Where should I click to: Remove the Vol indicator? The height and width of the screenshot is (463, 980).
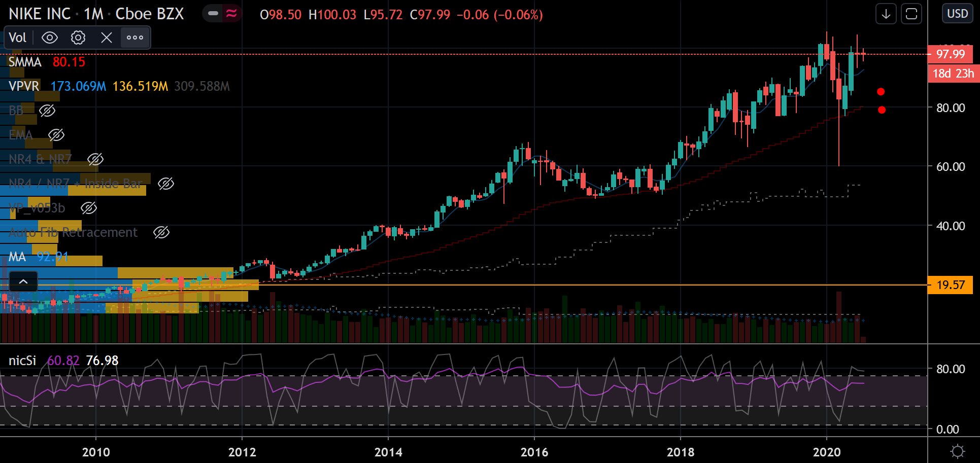pyautogui.click(x=107, y=38)
